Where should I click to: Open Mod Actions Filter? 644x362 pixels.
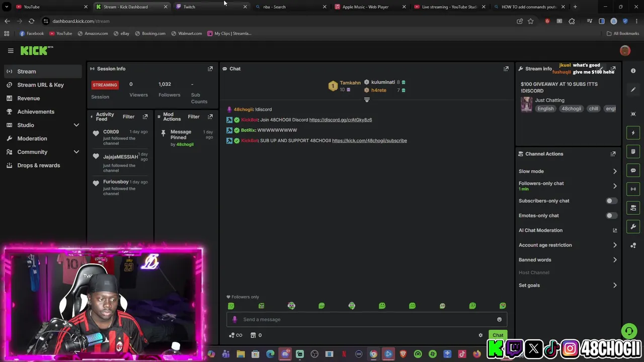click(194, 117)
